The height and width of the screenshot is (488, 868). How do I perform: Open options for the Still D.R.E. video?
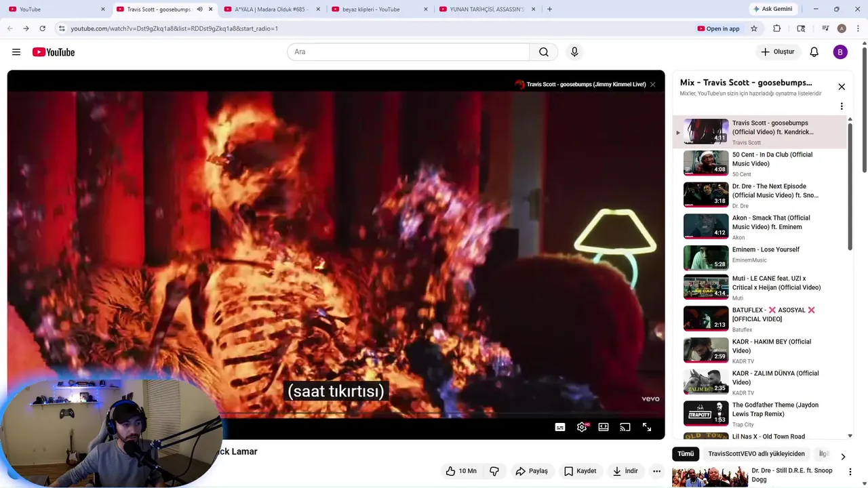coord(850,471)
